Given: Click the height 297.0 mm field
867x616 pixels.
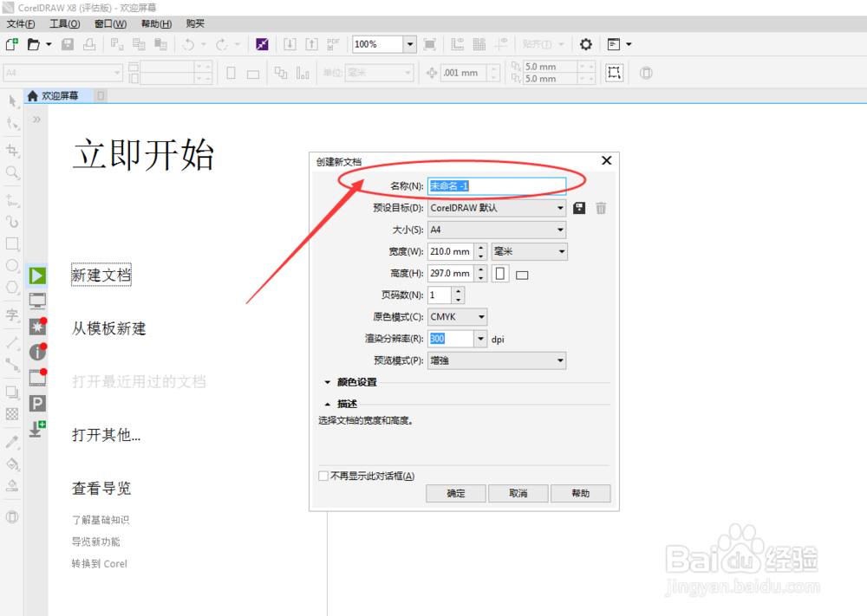Looking at the screenshot, I should coord(451,274).
